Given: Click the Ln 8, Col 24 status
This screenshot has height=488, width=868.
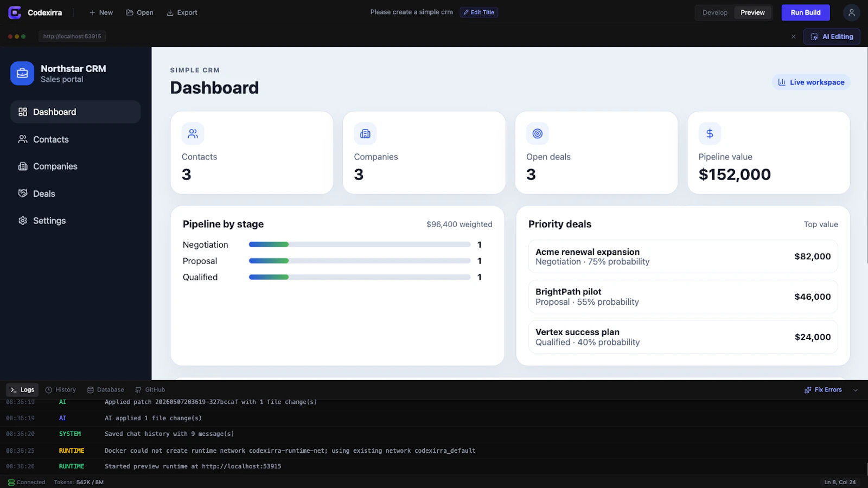Looking at the screenshot, I should pyautogui.click(x=840, y=482).
